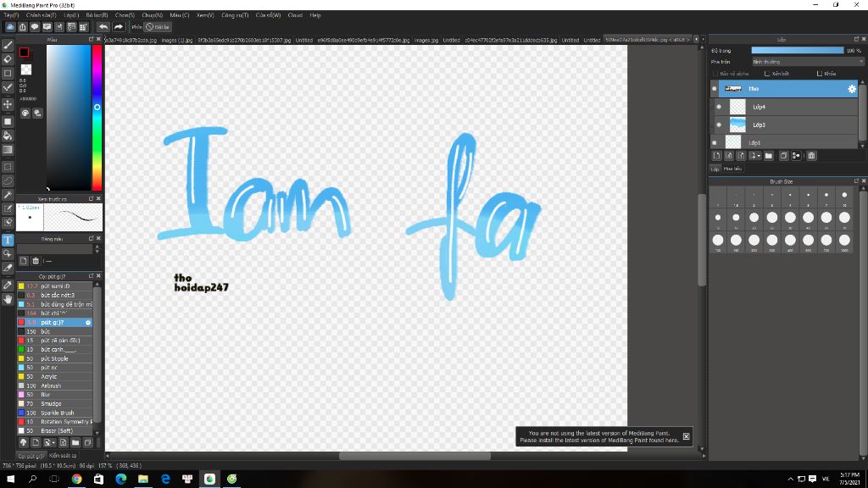Toggle visibility of the 'tho' layer

(x=715, y=88)
